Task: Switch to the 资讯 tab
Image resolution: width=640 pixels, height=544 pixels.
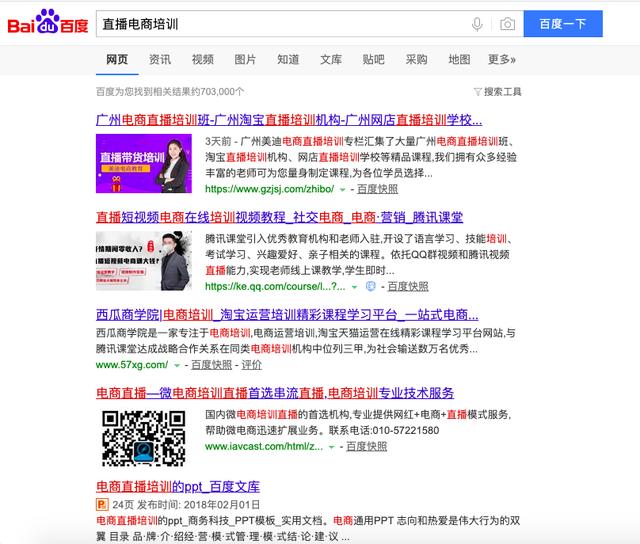Action: 160,60
